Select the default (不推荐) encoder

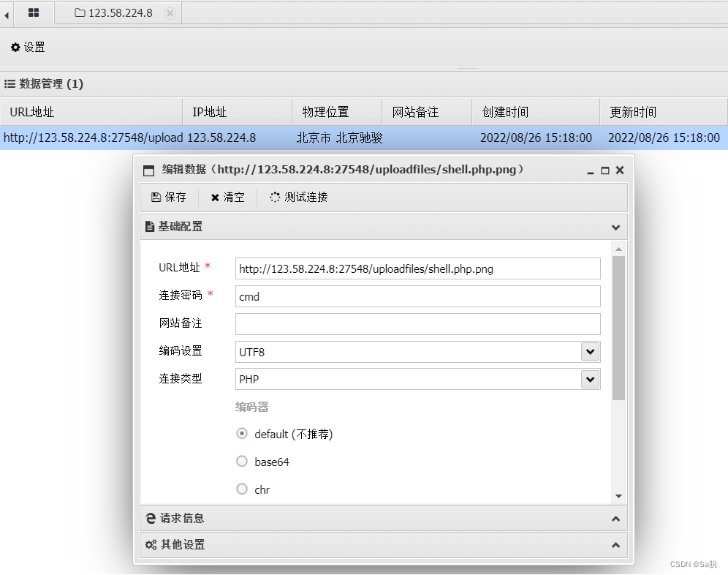click(x=241, y=433)
